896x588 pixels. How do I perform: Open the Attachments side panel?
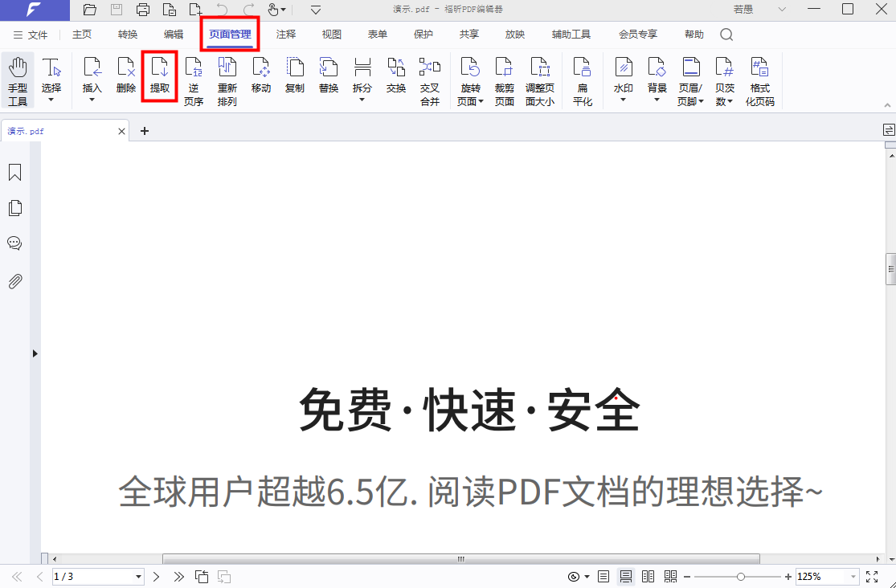click(14, 281)
